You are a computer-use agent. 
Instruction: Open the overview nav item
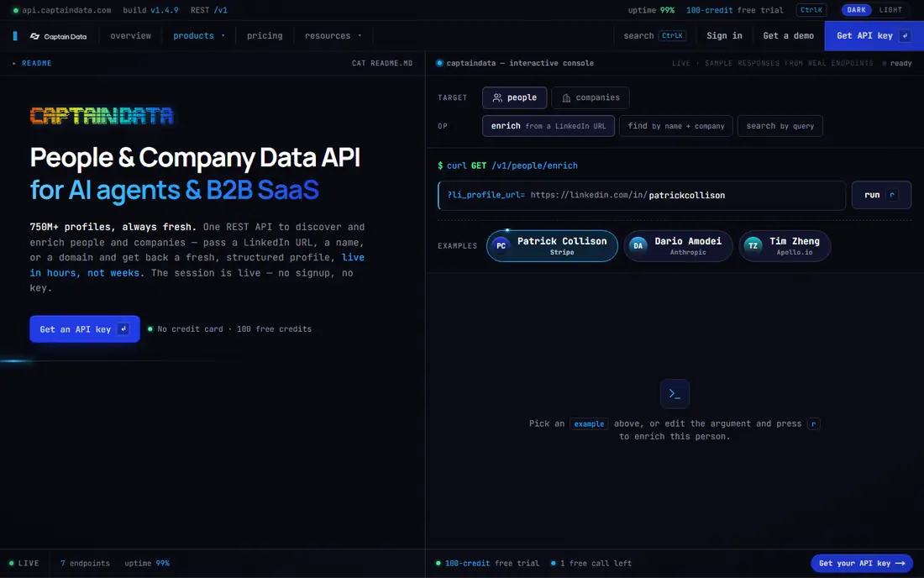coord(131,36)
